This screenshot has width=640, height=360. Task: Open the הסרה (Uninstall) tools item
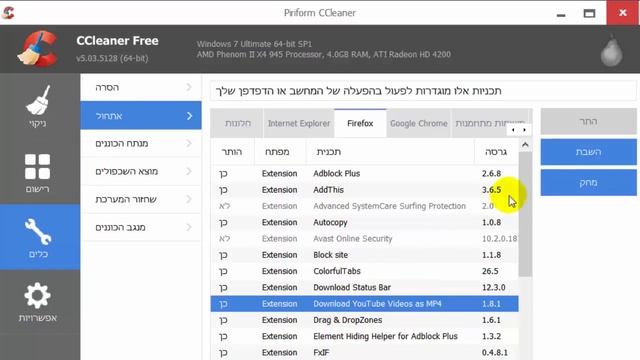pyautogui.click(x=141, y=87)
